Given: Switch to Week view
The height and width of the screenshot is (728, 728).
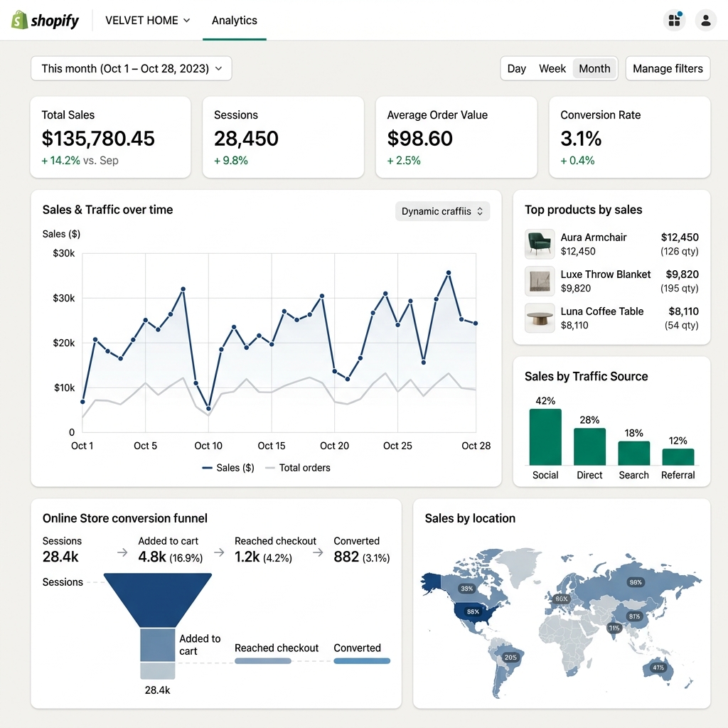Looking at the screenshot, I should pos(552,69).
